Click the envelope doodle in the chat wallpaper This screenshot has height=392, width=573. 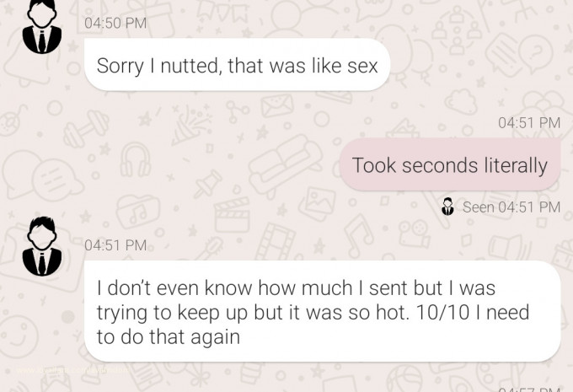276,107
